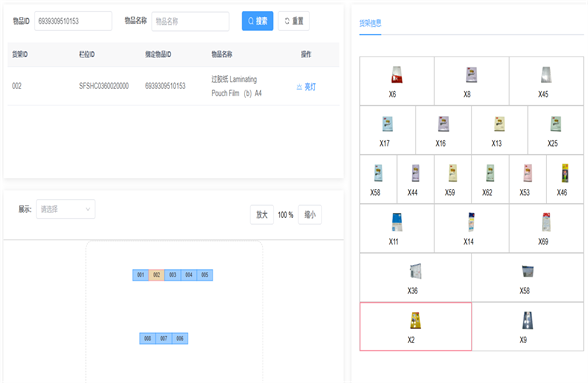Click the 放大 zoom-in button
This screenshot has width=588, height=383.
coord(262,215)
